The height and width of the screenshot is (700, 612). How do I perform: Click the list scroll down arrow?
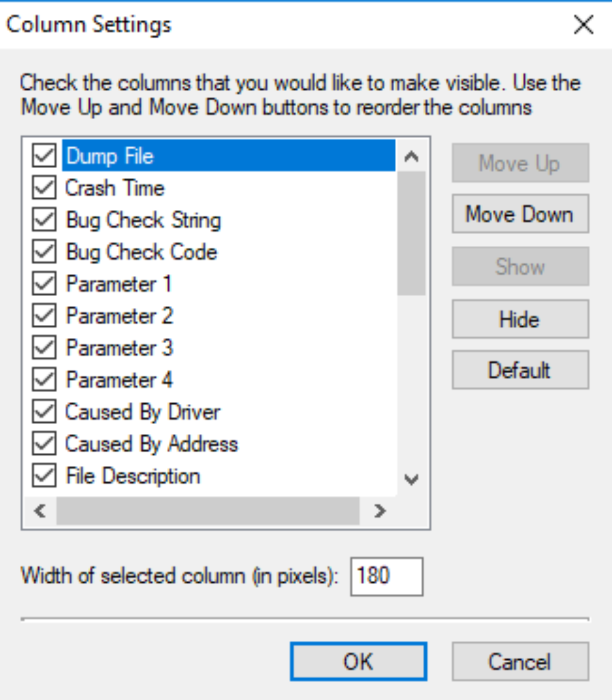411,479
